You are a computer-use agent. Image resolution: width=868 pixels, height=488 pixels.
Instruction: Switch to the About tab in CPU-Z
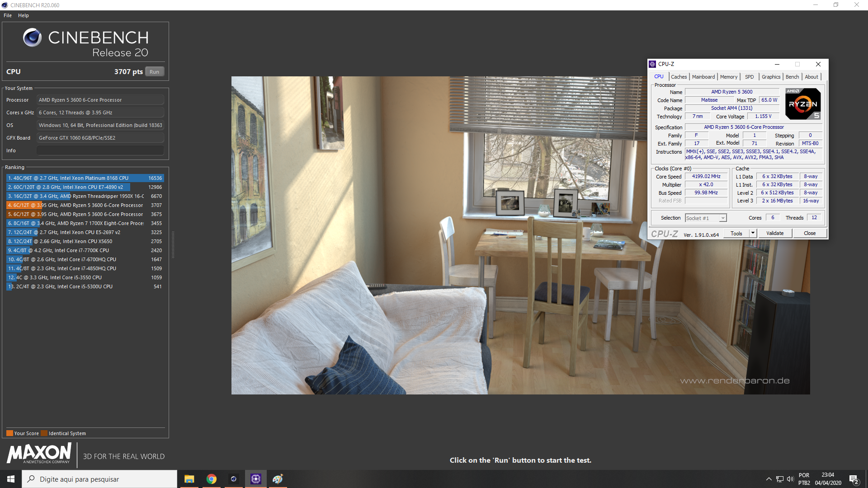(x=811, y=77)
